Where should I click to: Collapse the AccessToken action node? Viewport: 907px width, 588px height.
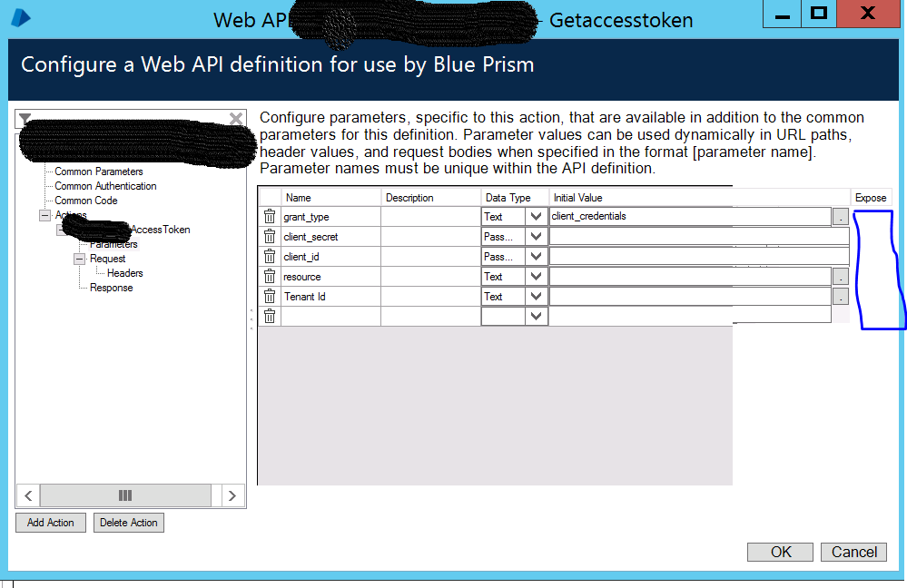point(62,230)
